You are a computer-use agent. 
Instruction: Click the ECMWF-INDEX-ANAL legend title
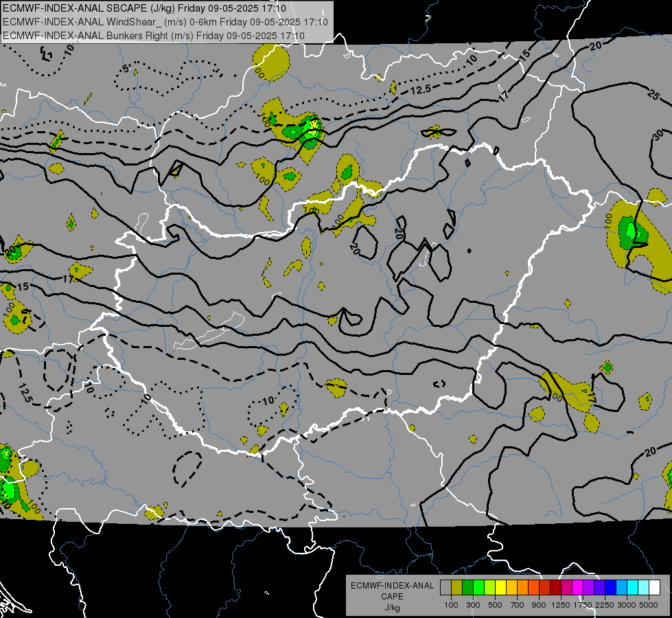[x=392, y=586]
